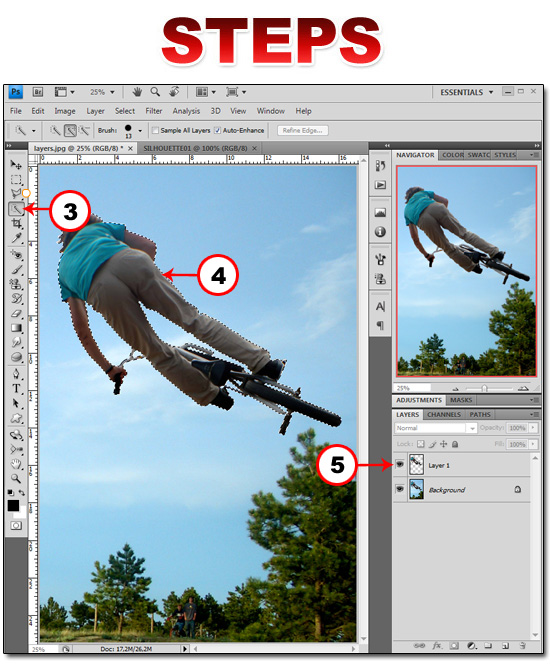Choose the Zoom tool in the toolbox
This screenshot has height=667, width=550.
(x=16, y=479)
